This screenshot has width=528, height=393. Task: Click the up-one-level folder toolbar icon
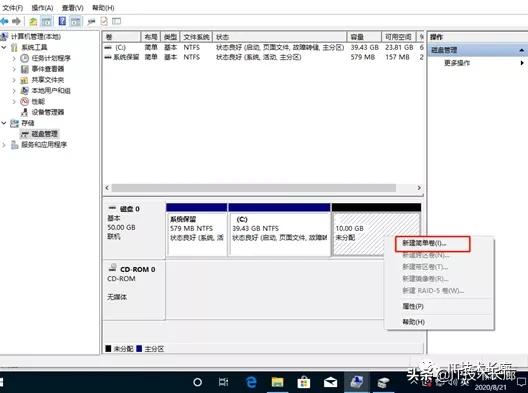pos(33,22)
